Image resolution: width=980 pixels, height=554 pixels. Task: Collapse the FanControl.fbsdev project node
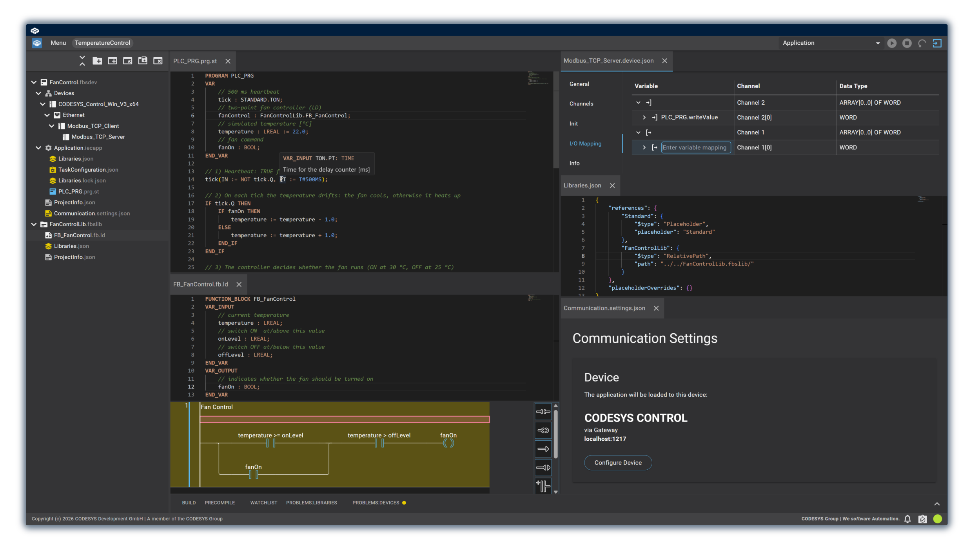34,82
